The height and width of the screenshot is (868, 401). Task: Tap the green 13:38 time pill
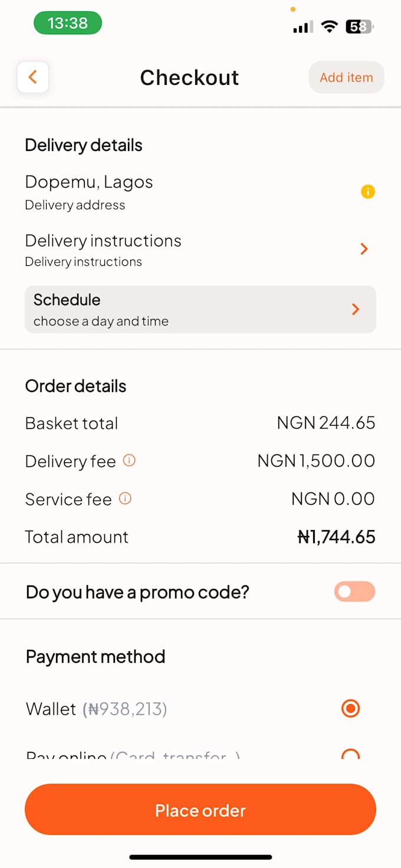pyautogui.click(x=68, y=24)
